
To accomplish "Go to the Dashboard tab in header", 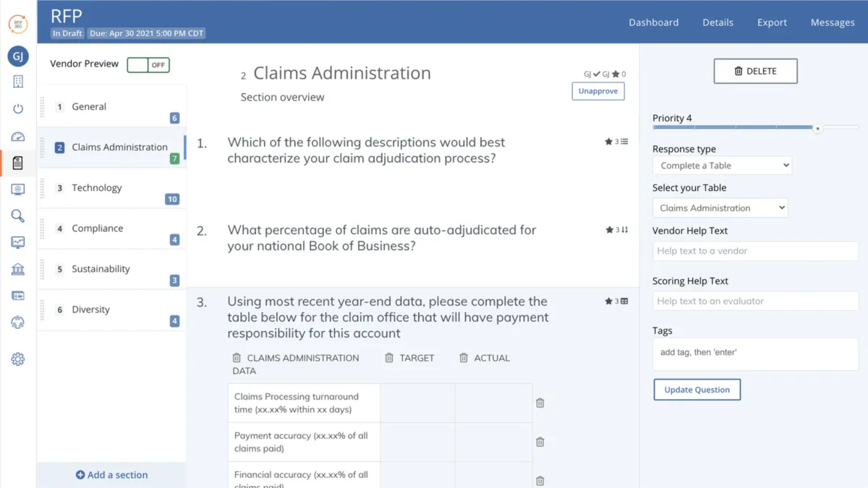I will (x=653, y=22).
